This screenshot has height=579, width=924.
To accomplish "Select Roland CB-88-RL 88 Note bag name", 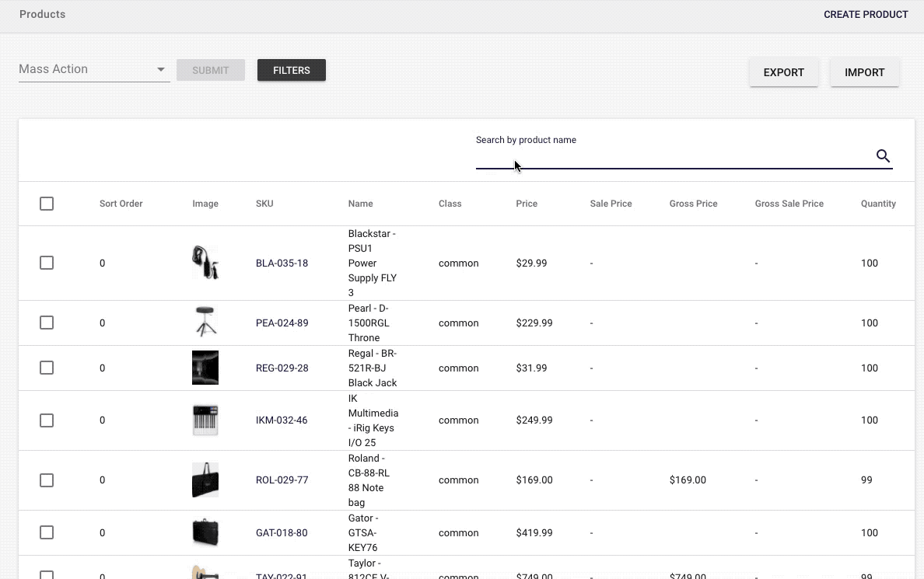I will 369,480.
